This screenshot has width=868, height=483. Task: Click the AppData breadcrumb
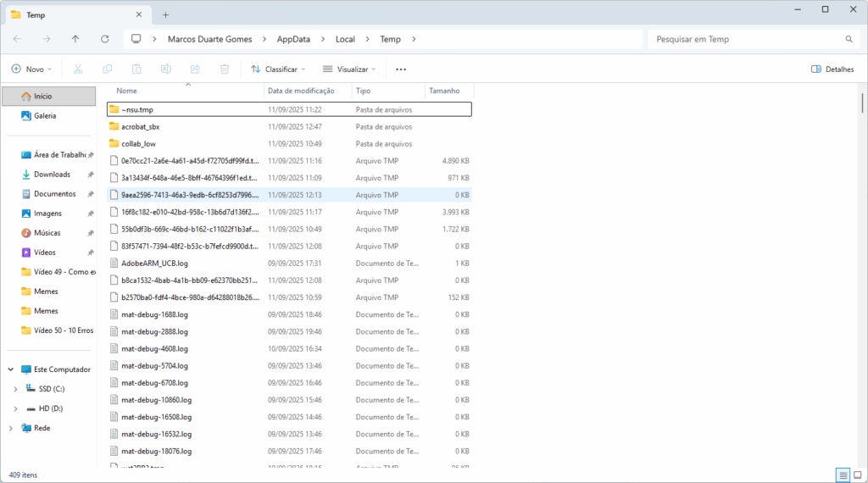(x=293, y=39)
